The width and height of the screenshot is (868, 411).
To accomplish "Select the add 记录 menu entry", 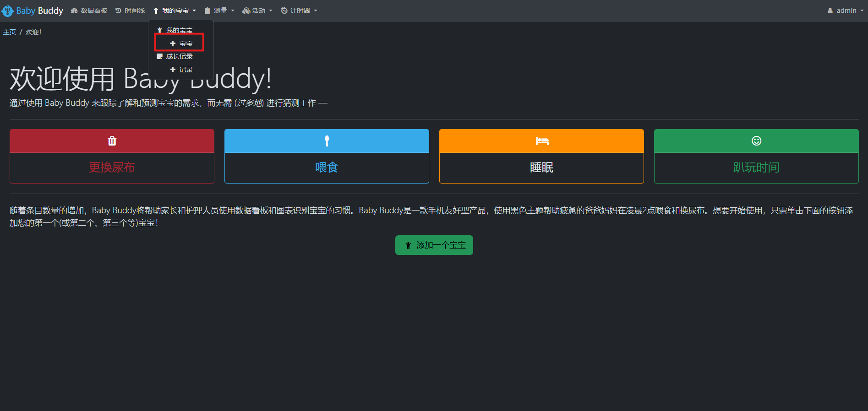I will [181, 70].
